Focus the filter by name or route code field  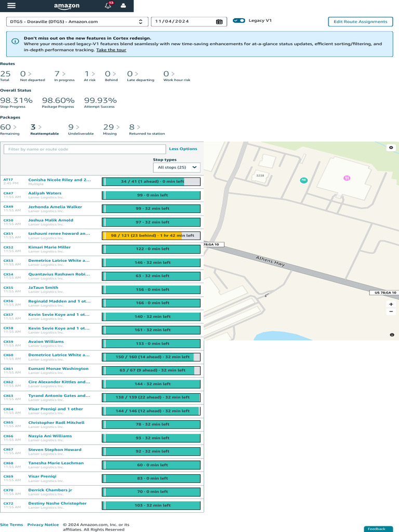85,149
